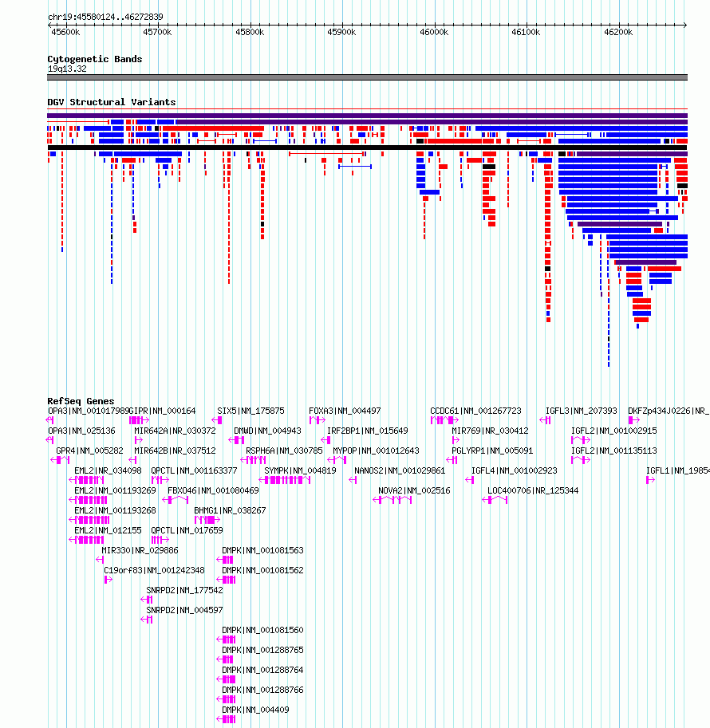
Task: Open the LOC400706|NR_125344 gene
Action: [x=533, y=490]
